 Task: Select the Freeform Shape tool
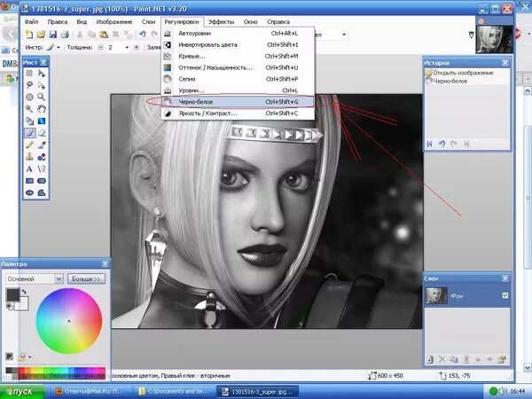(42, 192)
